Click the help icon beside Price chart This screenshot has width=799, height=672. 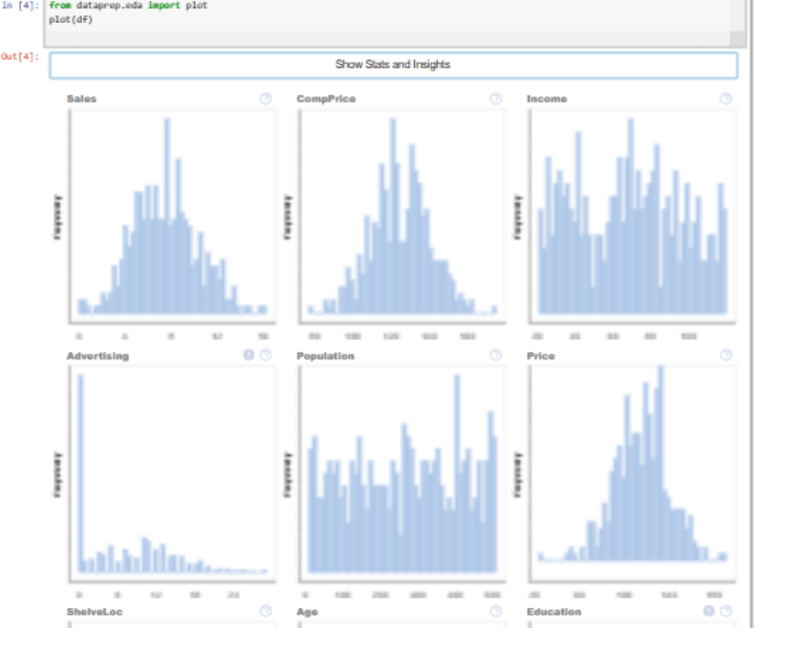coord(725,355)
